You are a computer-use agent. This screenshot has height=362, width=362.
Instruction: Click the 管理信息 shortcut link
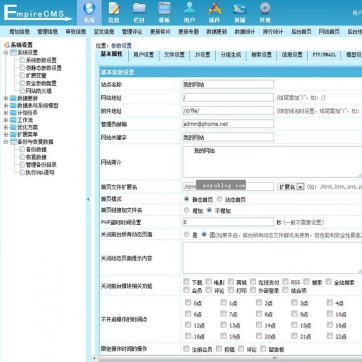click(47, 32)
